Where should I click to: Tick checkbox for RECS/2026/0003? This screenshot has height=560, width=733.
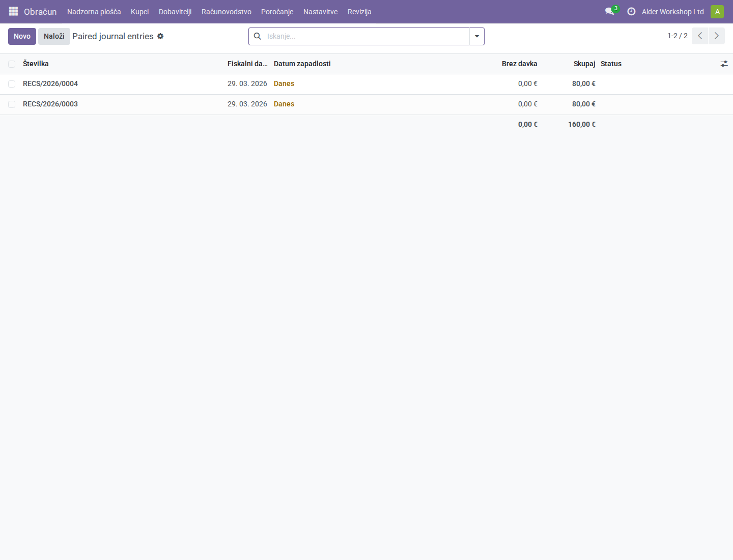[x=12, y=104]
